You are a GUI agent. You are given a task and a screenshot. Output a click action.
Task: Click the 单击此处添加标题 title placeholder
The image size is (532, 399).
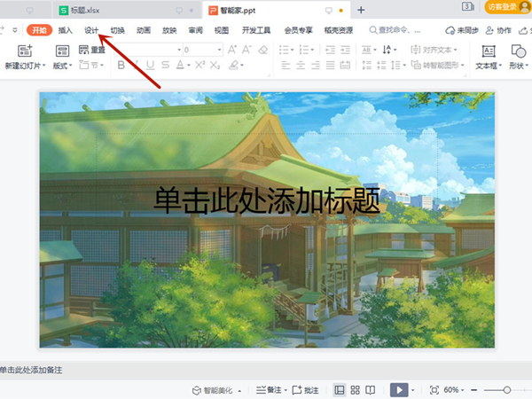click(x=267, y=199)
